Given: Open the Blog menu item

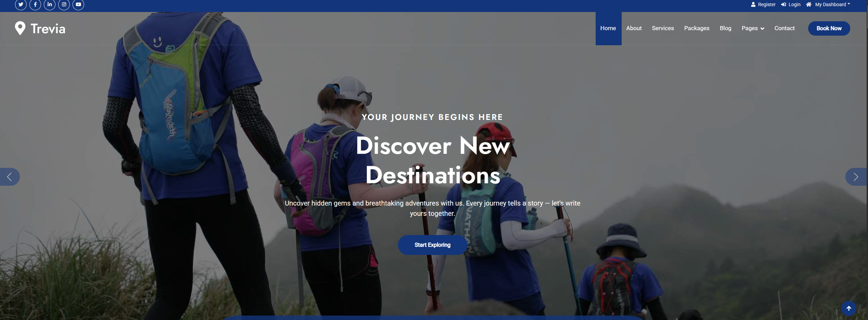Looking at the screenshot, I should pos(725,28).
